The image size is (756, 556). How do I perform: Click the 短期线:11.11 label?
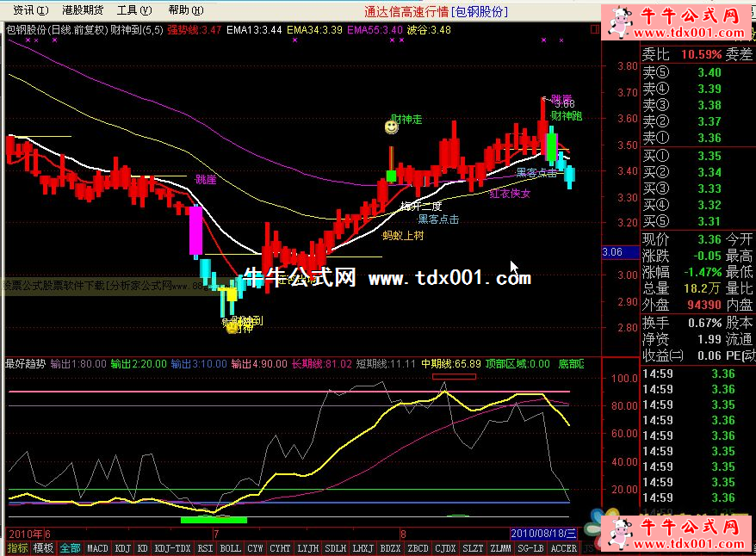[x=386, y=364]
